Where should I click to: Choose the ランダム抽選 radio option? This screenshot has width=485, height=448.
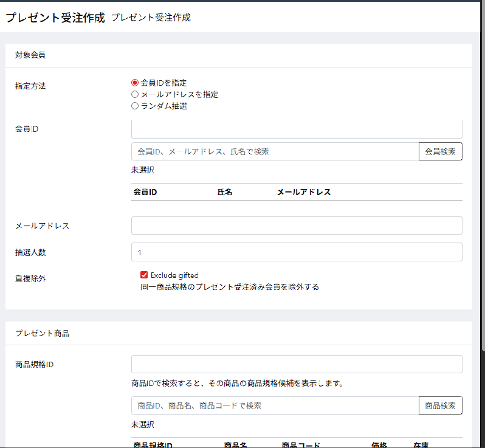click(134, 106)
